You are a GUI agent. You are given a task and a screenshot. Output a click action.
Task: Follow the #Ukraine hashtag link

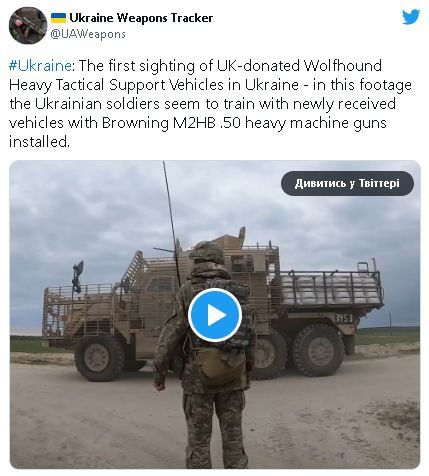pos(40,66)
